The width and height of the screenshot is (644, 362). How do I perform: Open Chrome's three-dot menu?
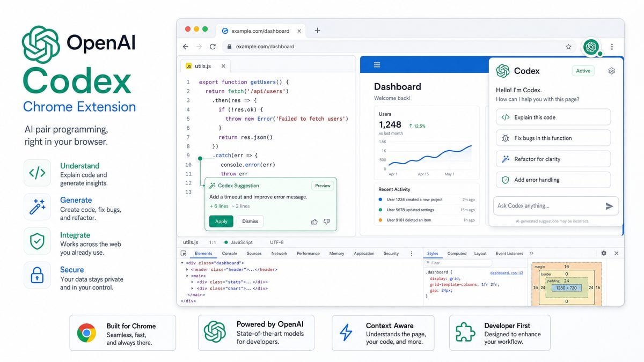click(612, 47)
